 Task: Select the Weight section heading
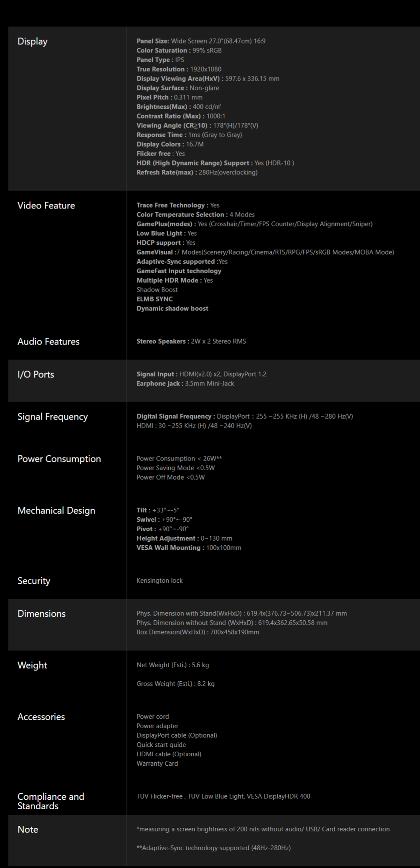(32, 665)
